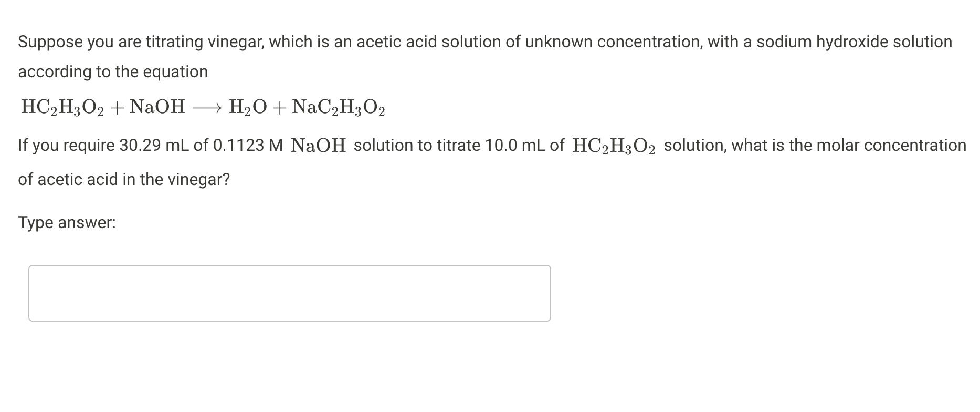Click the line 'according to the equation'
Image resolution: width=980 pixels, height=412 pixels.
(112, 71)
